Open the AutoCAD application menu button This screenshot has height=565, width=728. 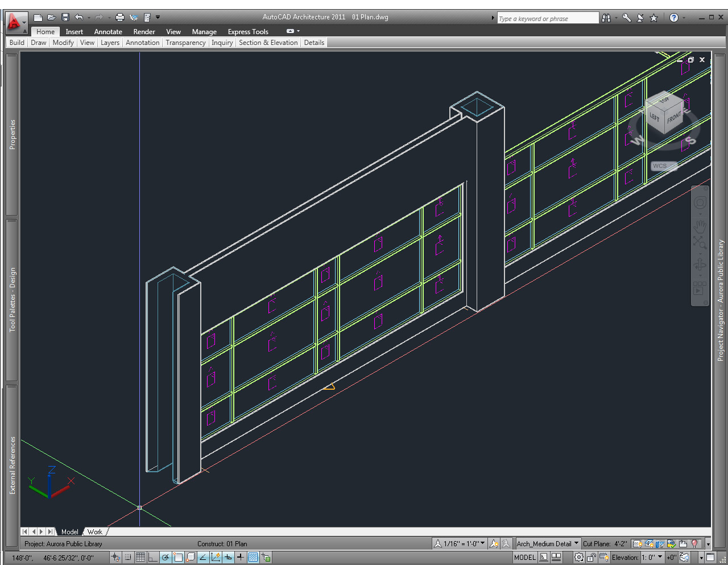tap(16, 23)
